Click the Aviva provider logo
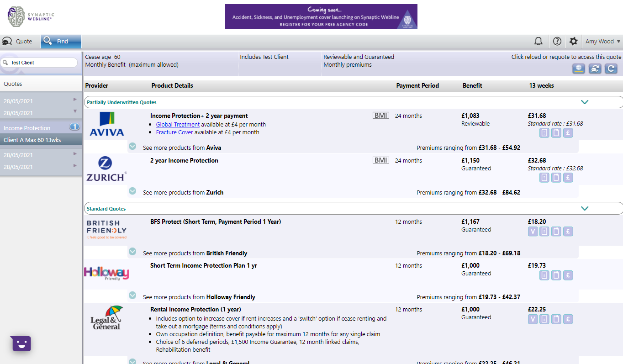 pyautogui.click(x=107, y=124)
